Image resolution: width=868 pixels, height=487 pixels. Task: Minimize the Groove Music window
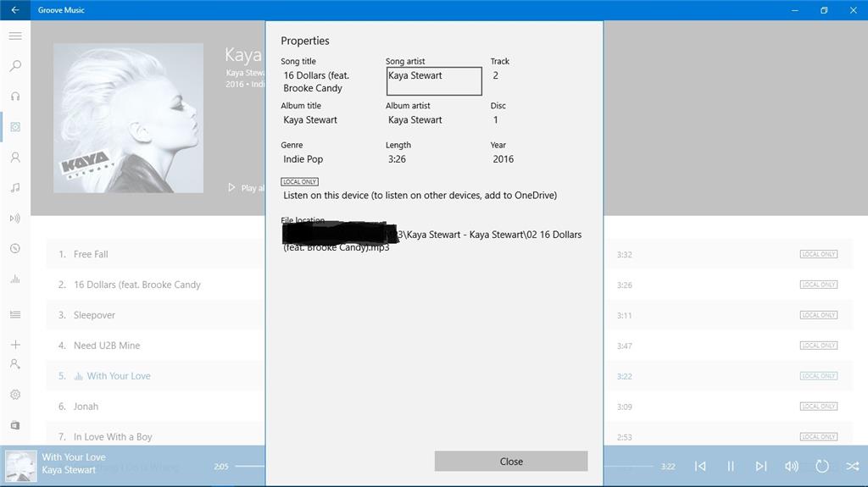(x=795, y=10)
